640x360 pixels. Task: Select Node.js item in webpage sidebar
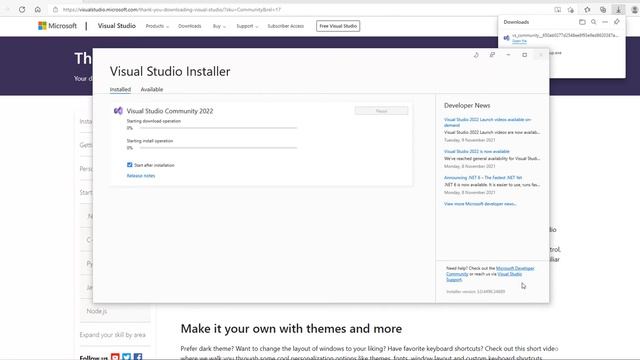click(x=97, y=311)
